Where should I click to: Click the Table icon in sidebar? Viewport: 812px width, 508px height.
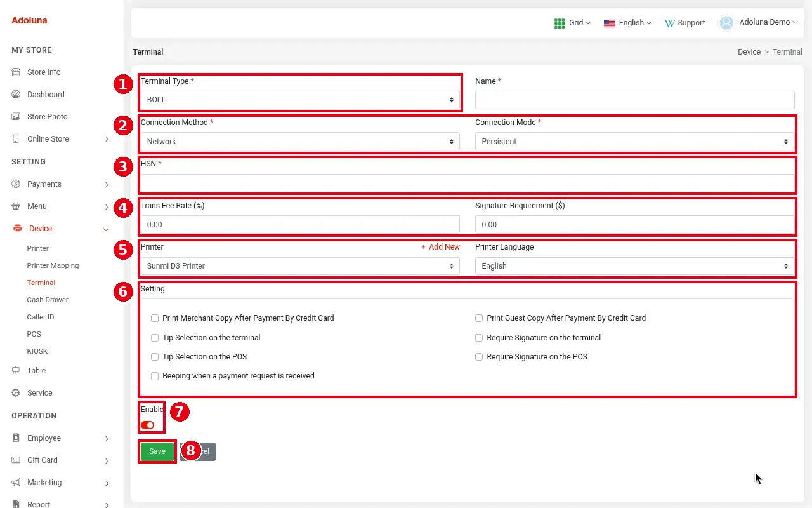click(x=16, y=371)
